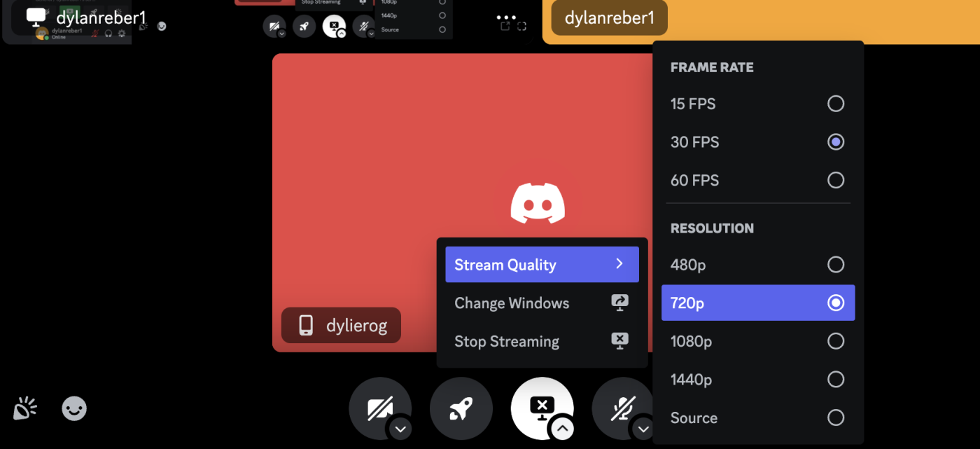Click the small rocket button in stream preview
Screen dimensions: 980x449
[304, 27]
